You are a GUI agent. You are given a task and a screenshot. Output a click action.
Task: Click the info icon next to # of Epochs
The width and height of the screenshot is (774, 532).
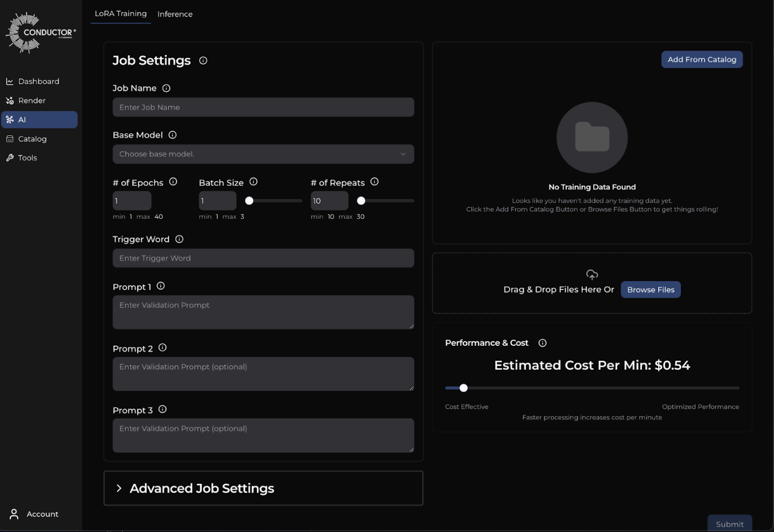173,182
